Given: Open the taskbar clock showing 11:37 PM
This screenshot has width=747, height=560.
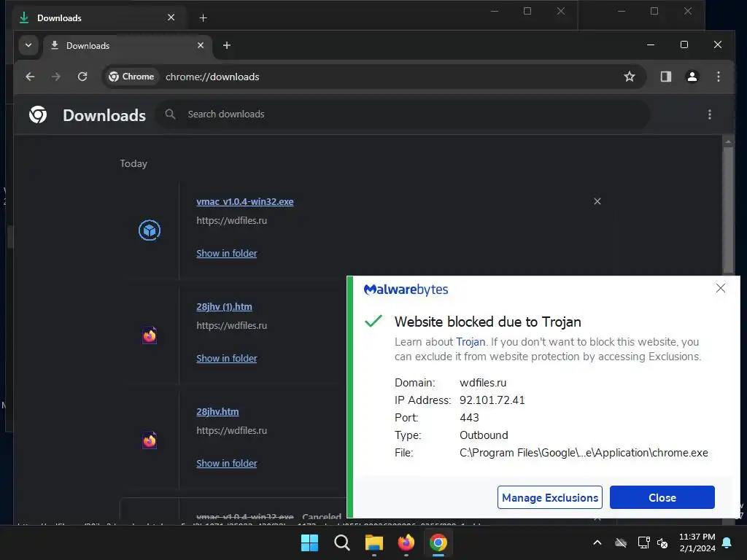Looking at the screenshot, I should 697,542.
